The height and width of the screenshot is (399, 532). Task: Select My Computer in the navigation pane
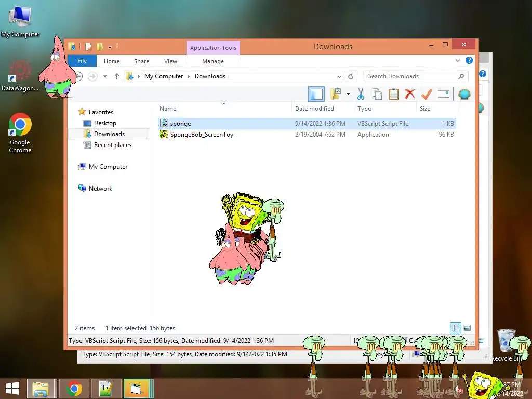point(108,167)
